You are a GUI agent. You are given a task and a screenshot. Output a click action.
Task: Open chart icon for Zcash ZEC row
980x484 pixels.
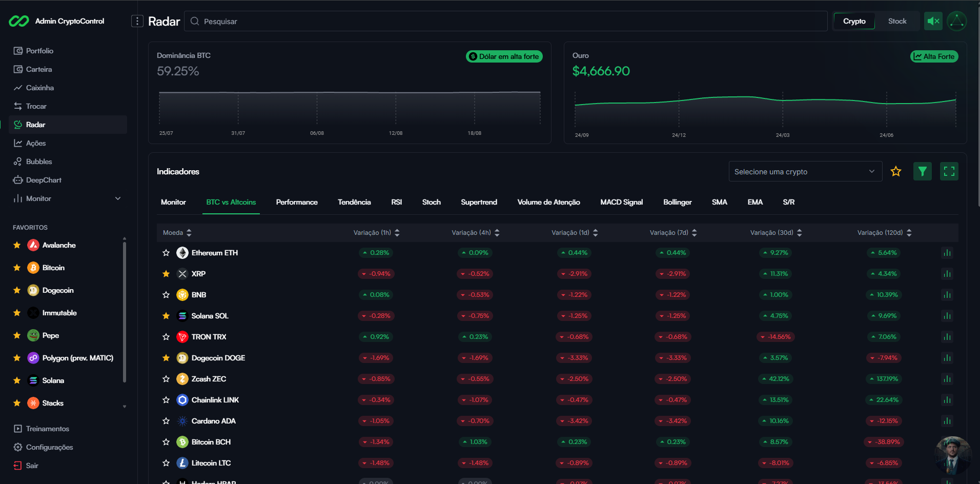pyautogui.click(x=947, y=379)
